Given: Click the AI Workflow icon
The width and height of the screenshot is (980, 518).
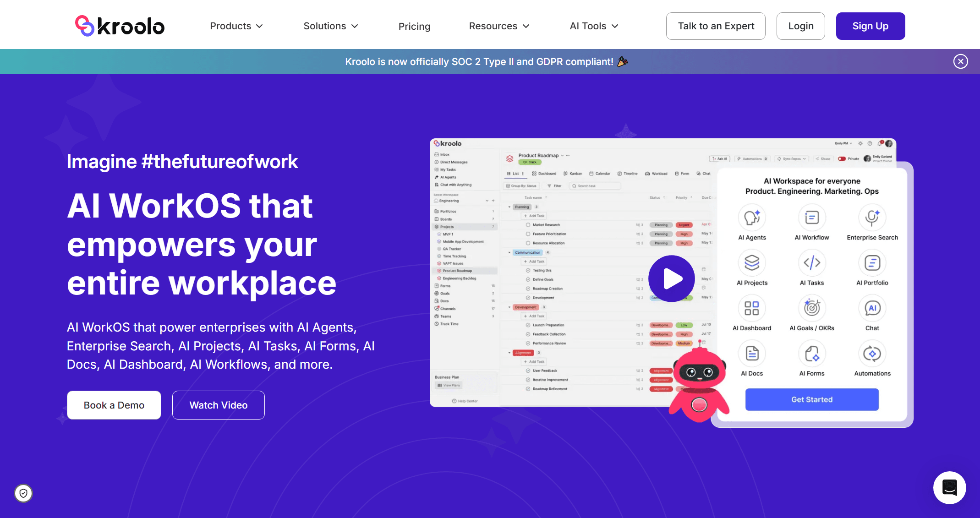Looking at the screenshot, I should (x=812, y=218).
